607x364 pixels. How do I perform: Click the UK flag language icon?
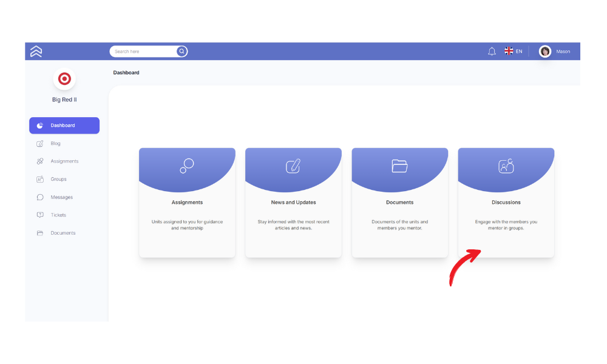click(509, 51)
